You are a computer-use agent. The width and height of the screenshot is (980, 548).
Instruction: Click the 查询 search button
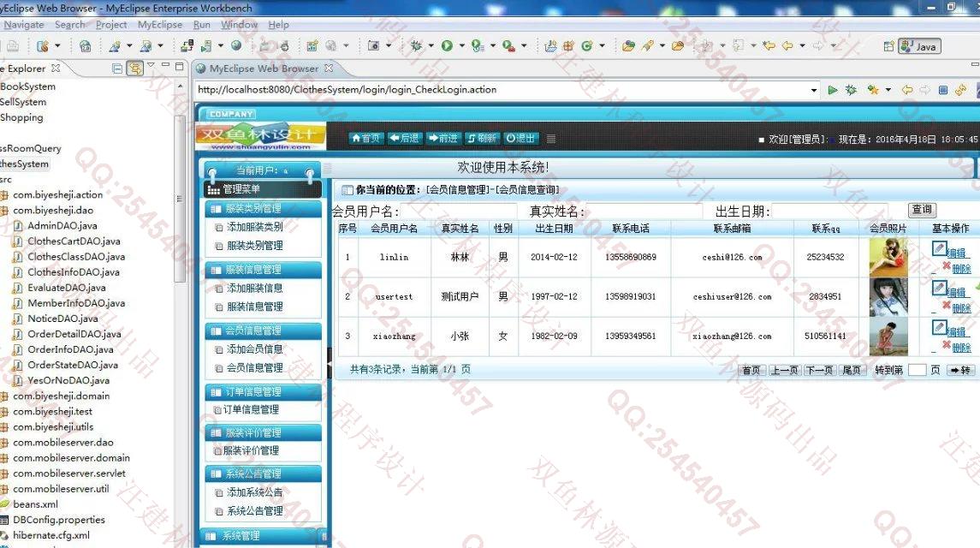(922, 210)
